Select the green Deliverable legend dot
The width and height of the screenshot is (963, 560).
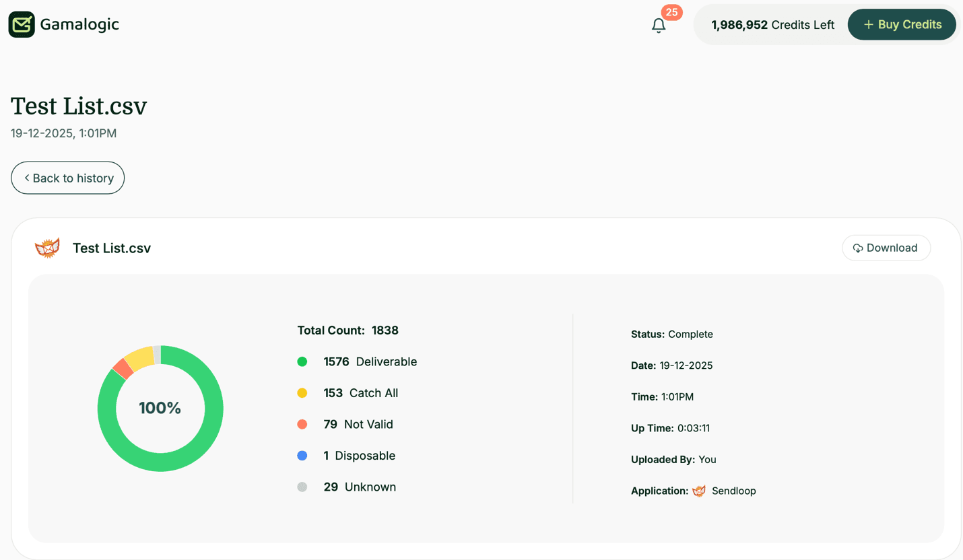[x=302, y=361]
